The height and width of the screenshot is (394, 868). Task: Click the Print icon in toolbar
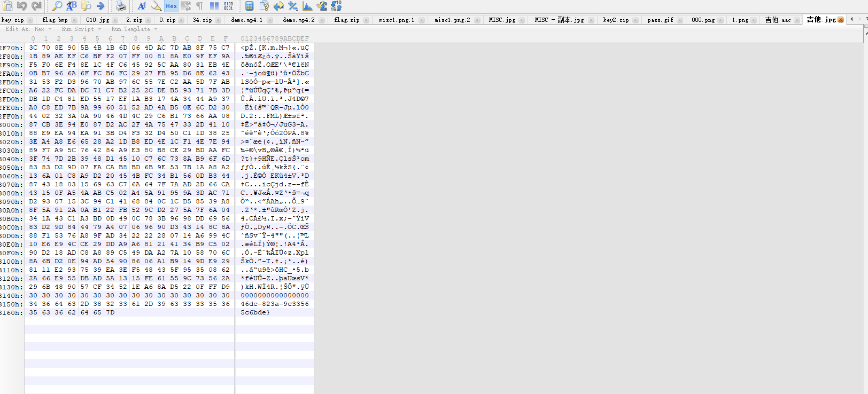[121, 6]
